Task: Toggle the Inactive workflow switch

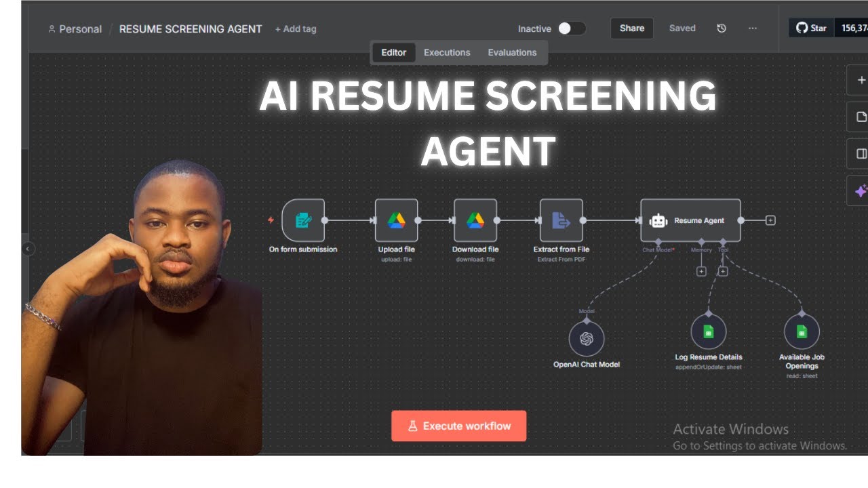Action: 572,28
